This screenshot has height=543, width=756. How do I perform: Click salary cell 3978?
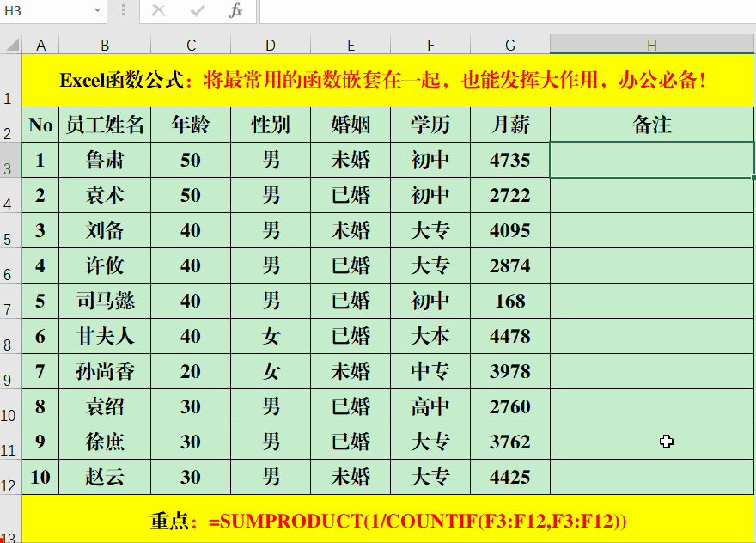510,371
